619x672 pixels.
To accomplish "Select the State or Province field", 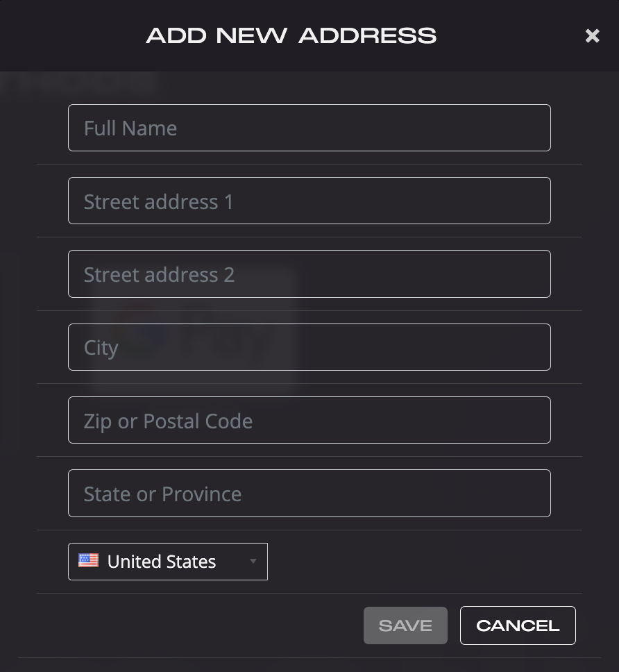I will coord(309,493).
